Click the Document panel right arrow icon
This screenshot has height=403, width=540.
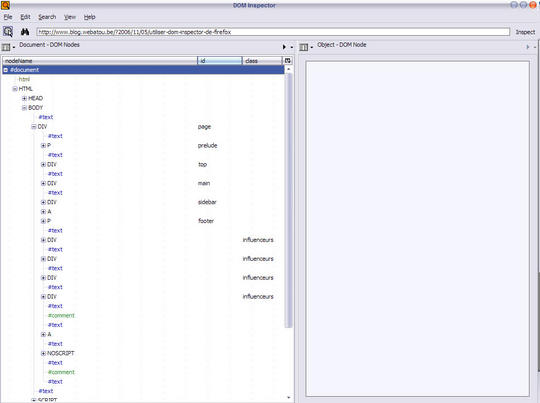coord(284,47)
